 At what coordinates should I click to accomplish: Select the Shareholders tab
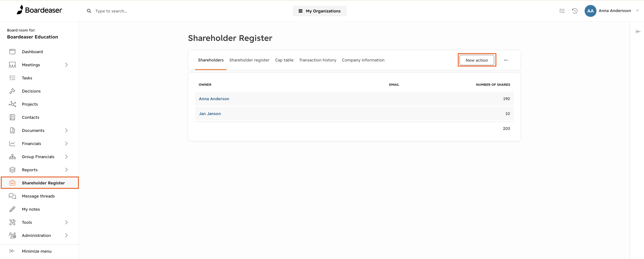pos(211,60)
